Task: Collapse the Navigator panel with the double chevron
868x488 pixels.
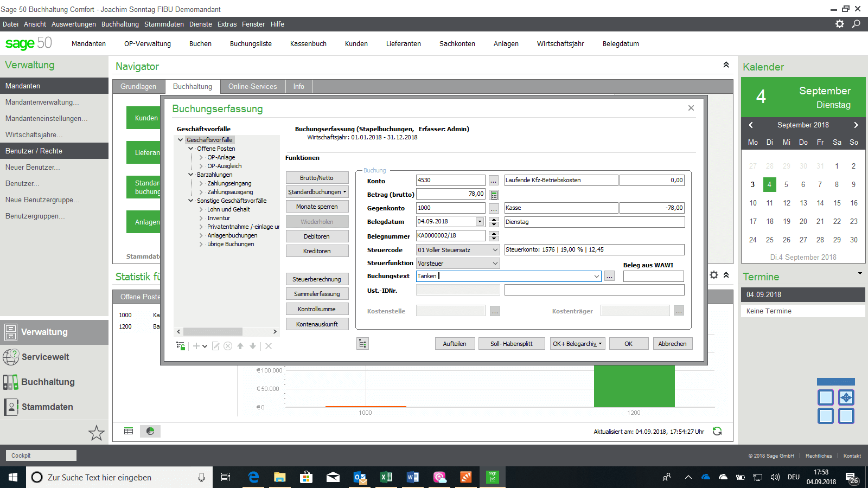Action: click(726, 65)
